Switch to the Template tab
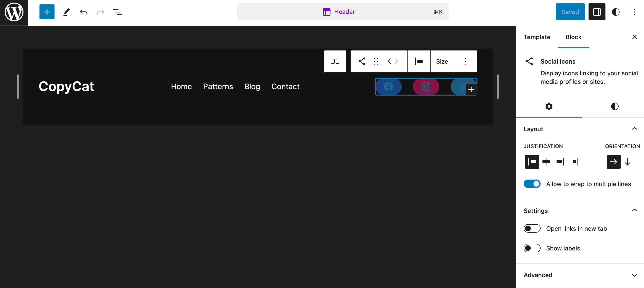 [x=537, y=37]
